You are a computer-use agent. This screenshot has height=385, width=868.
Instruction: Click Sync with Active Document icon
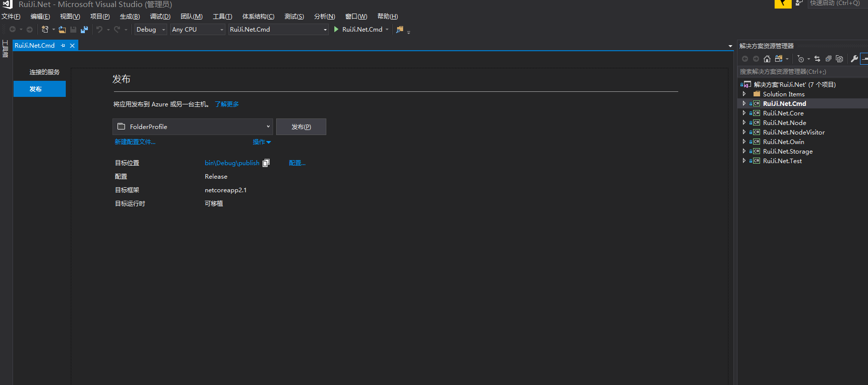pos(817,59)
